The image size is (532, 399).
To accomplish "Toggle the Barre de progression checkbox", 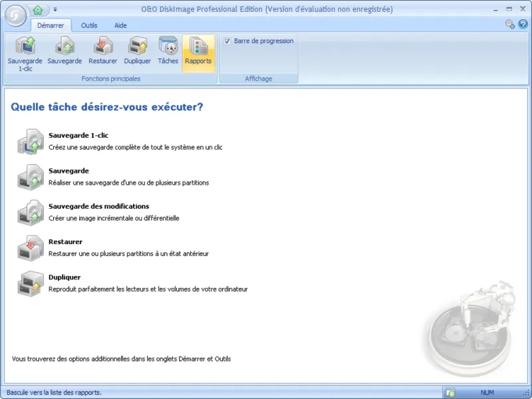I will click(227, 41).
